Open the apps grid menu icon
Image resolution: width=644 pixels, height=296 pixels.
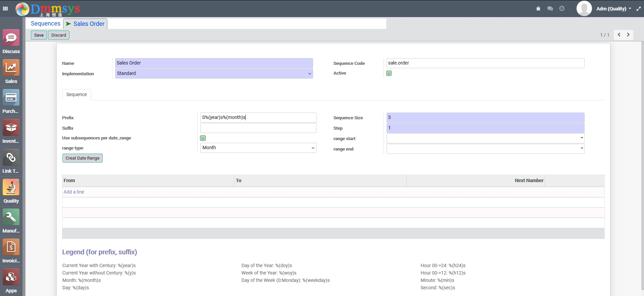coord(5,9)
